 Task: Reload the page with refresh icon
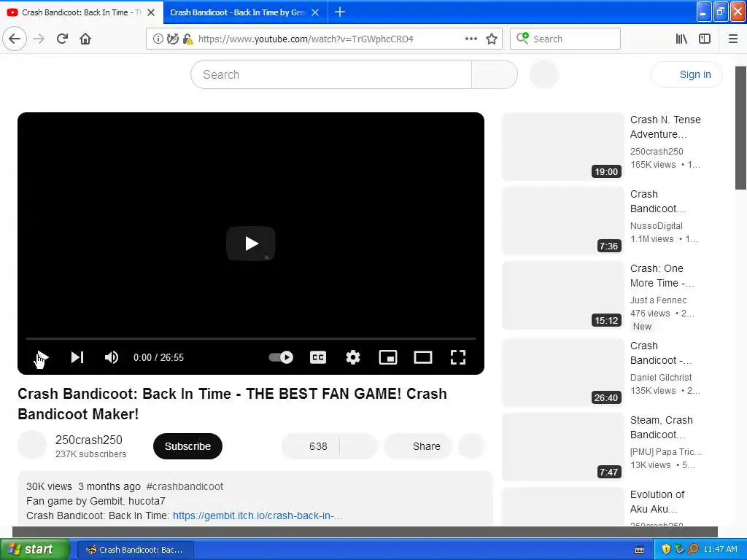(x=62, y=39)
